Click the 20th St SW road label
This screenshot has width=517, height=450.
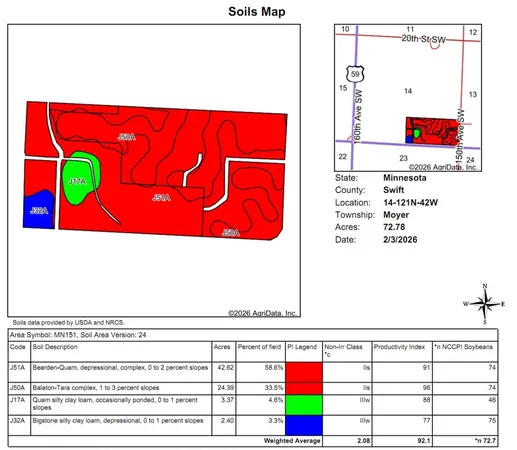pos(423,39)
